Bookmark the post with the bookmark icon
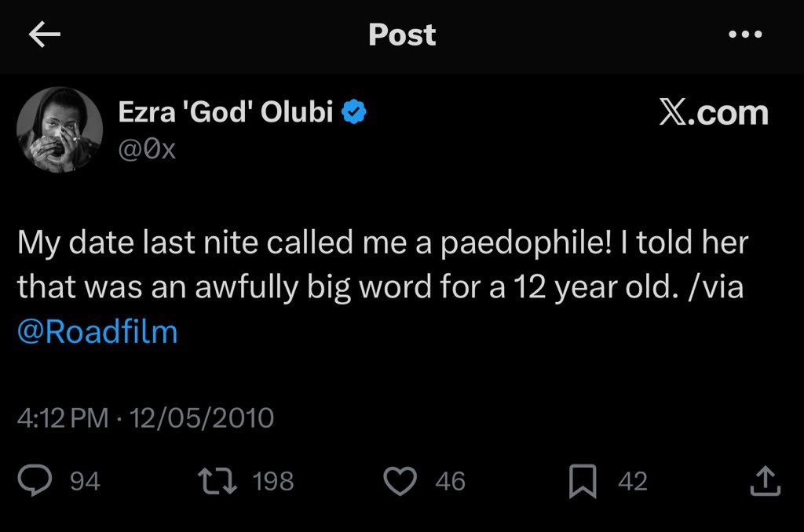804x532 pixels. [582, 481]
